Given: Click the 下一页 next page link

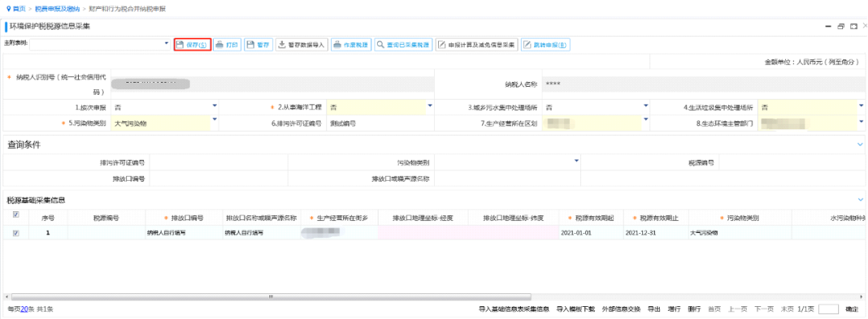Looking at the screenshot, I should pyautogui.click(x=764, y=309).
